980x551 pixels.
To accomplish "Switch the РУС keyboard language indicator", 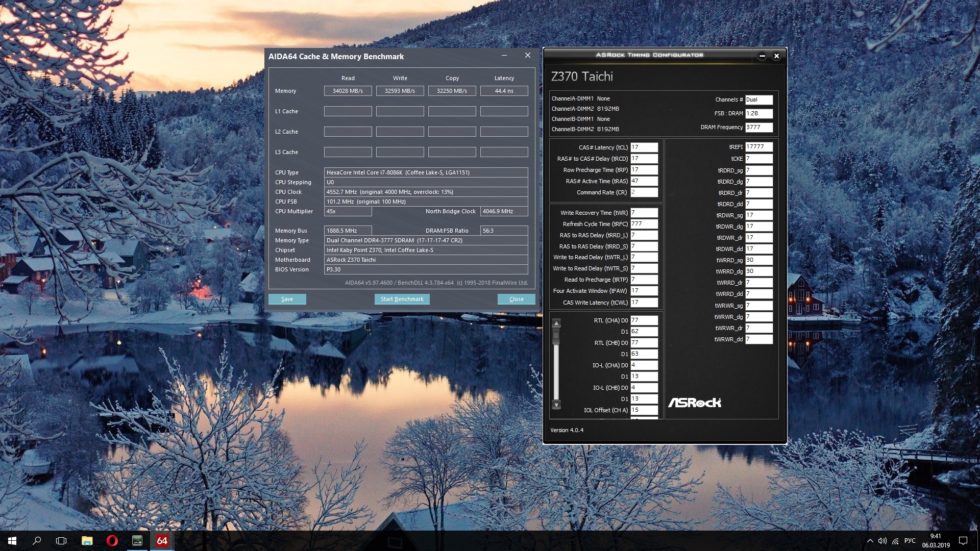I will pyautogui.click(x=910, y=541).
